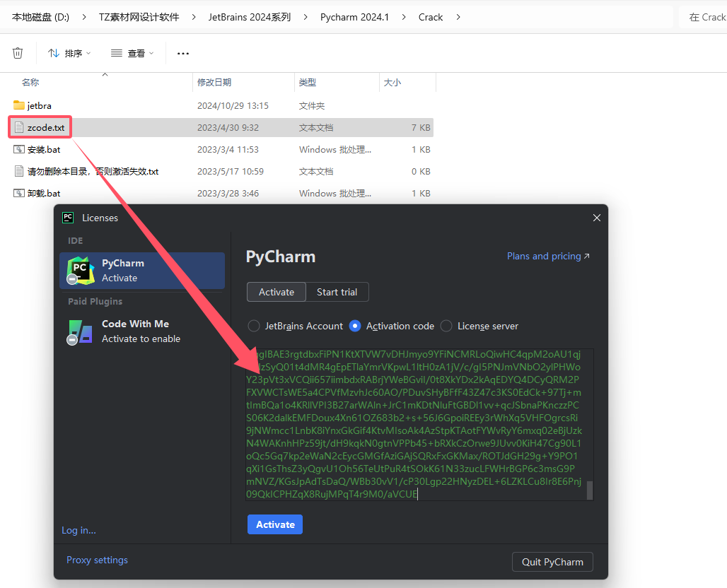Viewport: 727px width, 588px height.
Task: Select Code With Me Activate to enable entry
Action: [x=142, y=331]
